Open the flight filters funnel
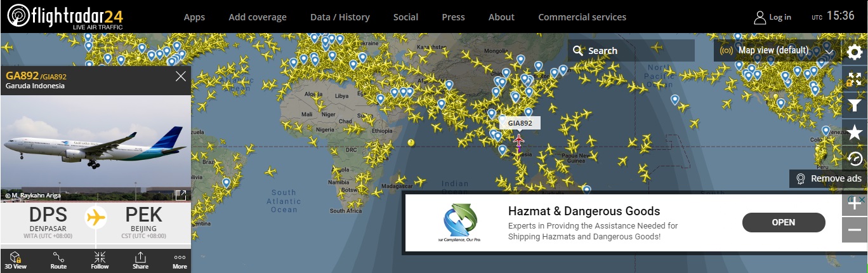 click(855, 106)
